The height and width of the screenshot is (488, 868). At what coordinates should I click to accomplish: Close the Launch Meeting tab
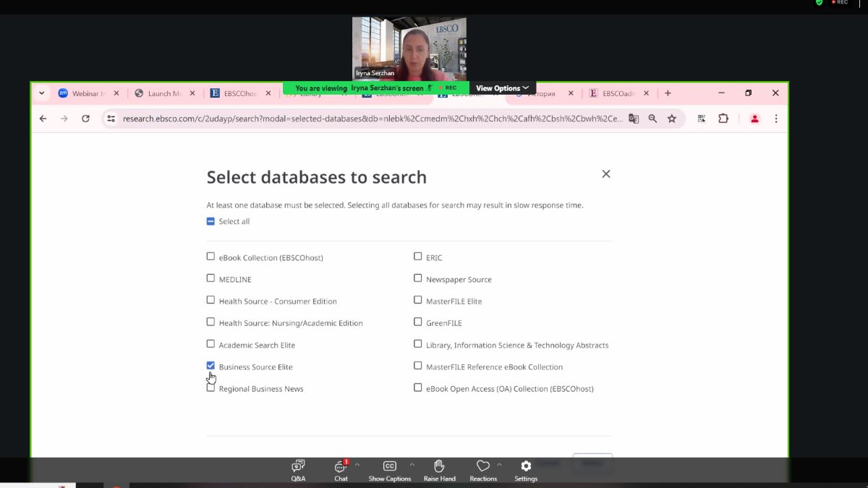pos(193,93)
